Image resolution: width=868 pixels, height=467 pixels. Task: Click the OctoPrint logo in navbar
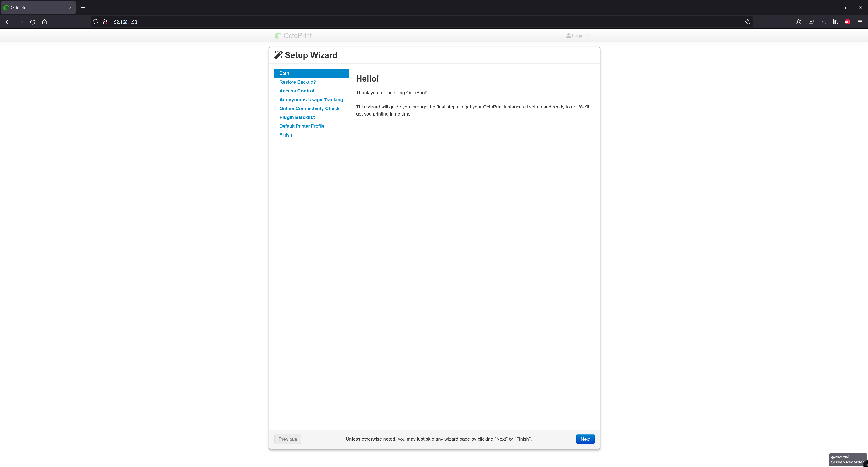[x=293, y=36]
